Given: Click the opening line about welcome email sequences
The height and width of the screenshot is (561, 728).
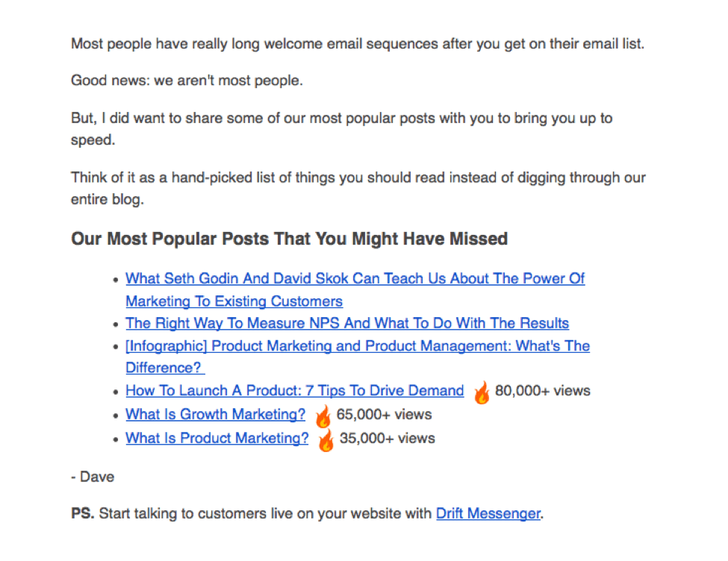Looking at the screenshot, I should point(357,44).
